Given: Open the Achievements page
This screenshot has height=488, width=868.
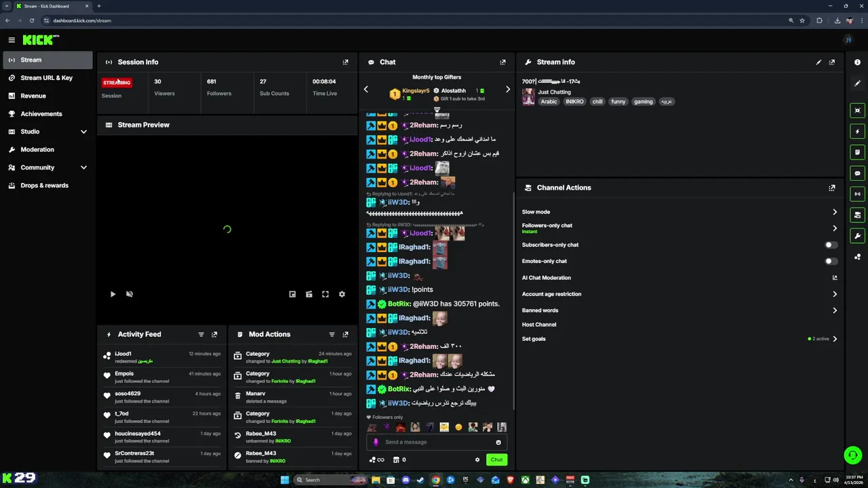Looking at the screenshot, I should pos(47,114).
